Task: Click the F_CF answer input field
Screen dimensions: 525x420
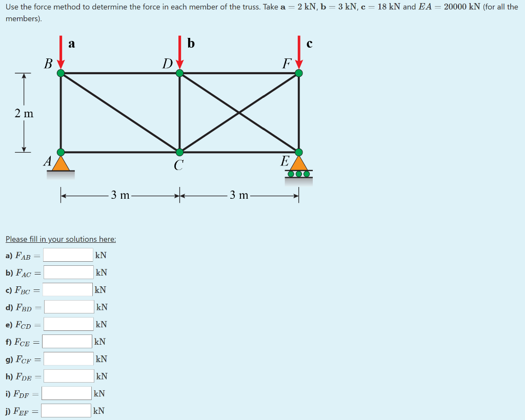Action: click(x=67, y=359)
